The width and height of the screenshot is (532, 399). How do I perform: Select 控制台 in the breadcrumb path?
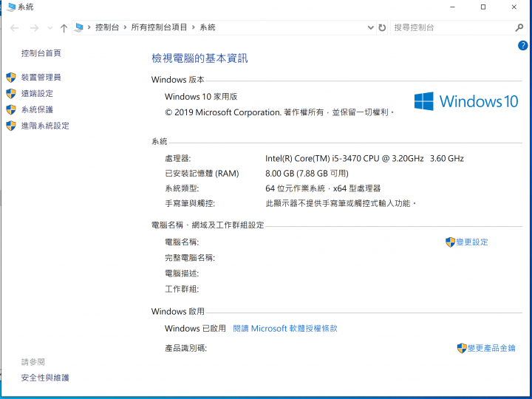pos(107,27)
